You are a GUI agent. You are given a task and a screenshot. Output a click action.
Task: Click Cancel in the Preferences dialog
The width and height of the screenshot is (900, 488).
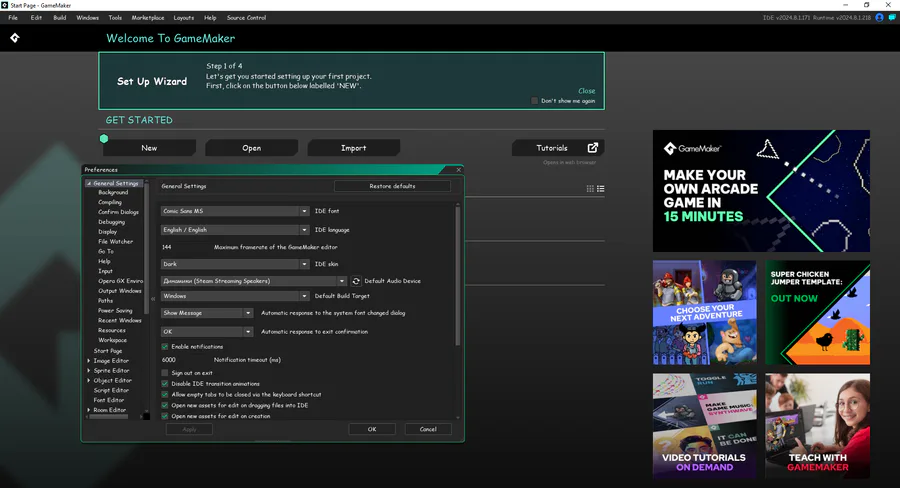click(428, 429)
